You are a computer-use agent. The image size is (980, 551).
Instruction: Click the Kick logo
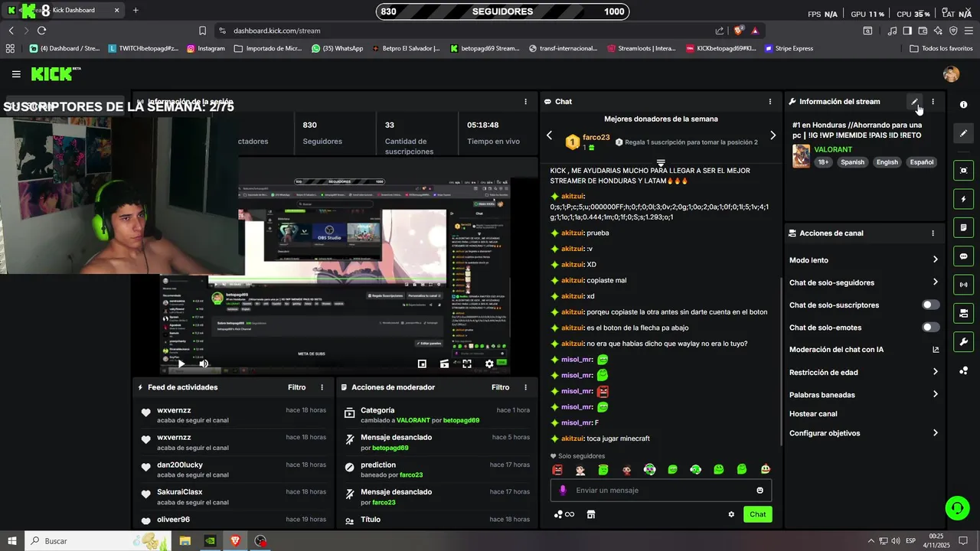coord(55,73)
